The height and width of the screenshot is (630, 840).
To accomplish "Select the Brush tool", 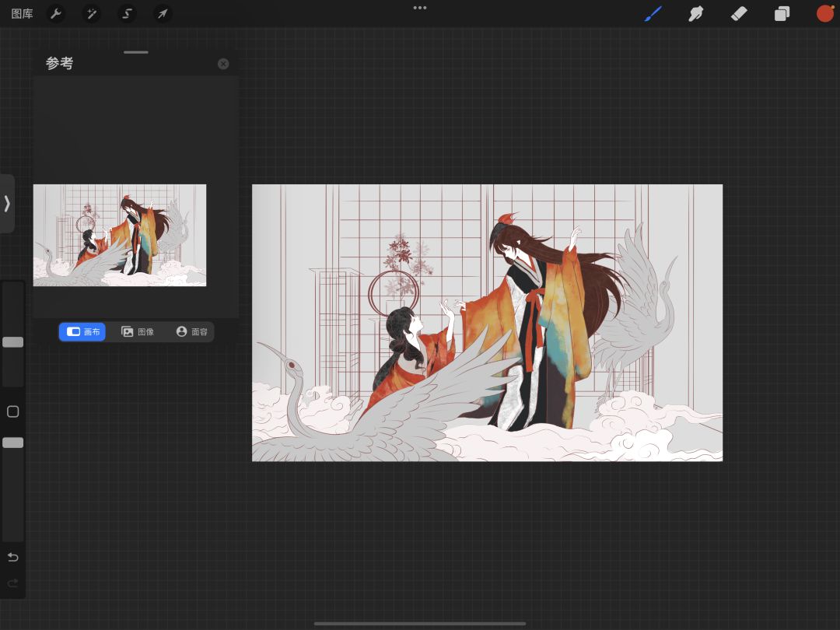I will (x=653, y=14).
